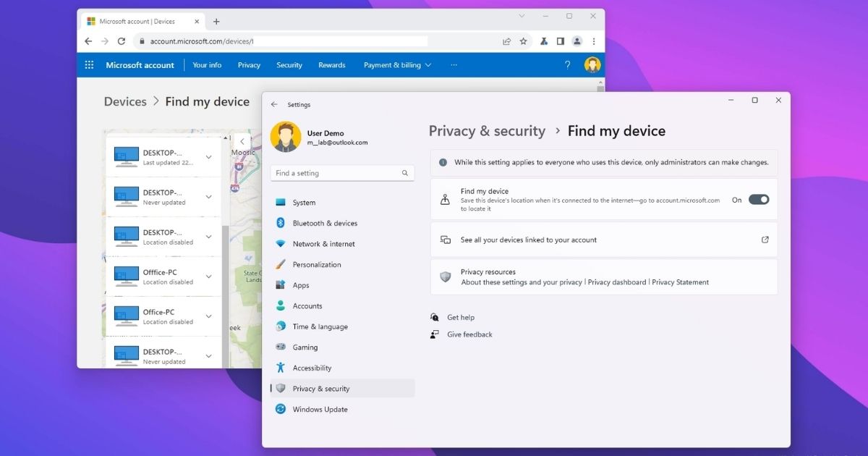Bookmark this page with the star icon
Viewport: 868px width, 456px height.
point(524,41)
